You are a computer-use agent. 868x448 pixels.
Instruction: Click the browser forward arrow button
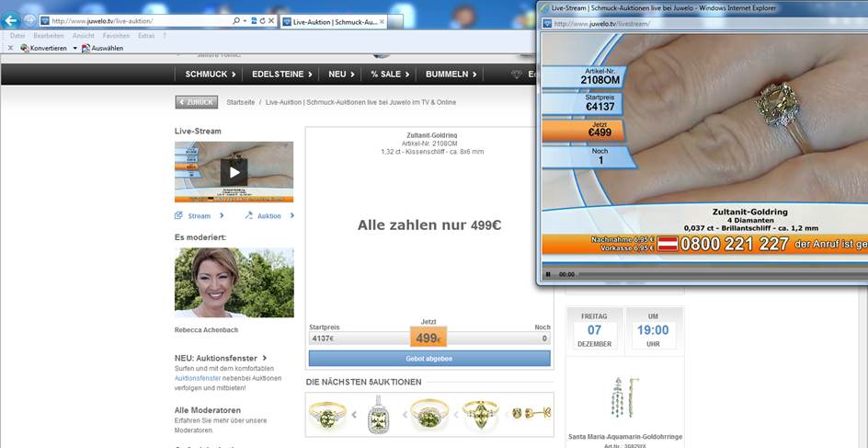[x=29, y=20]
